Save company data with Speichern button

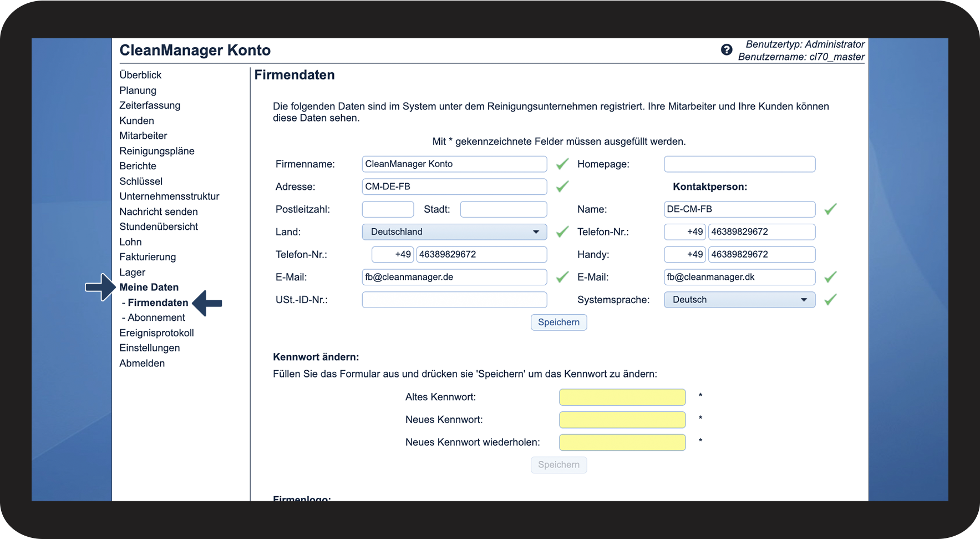click(x=558, y=323)
